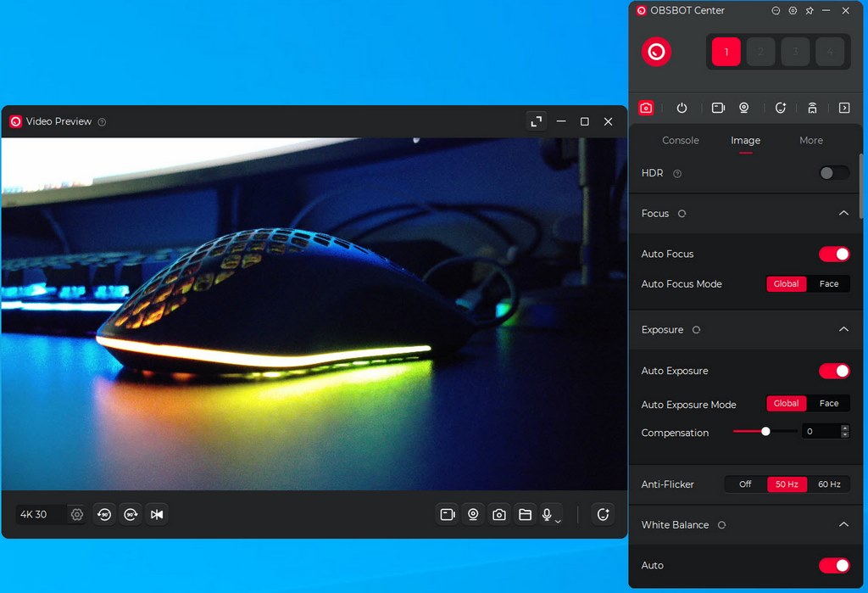Click the boxed arrow icon at toolbar's right end

844,108
